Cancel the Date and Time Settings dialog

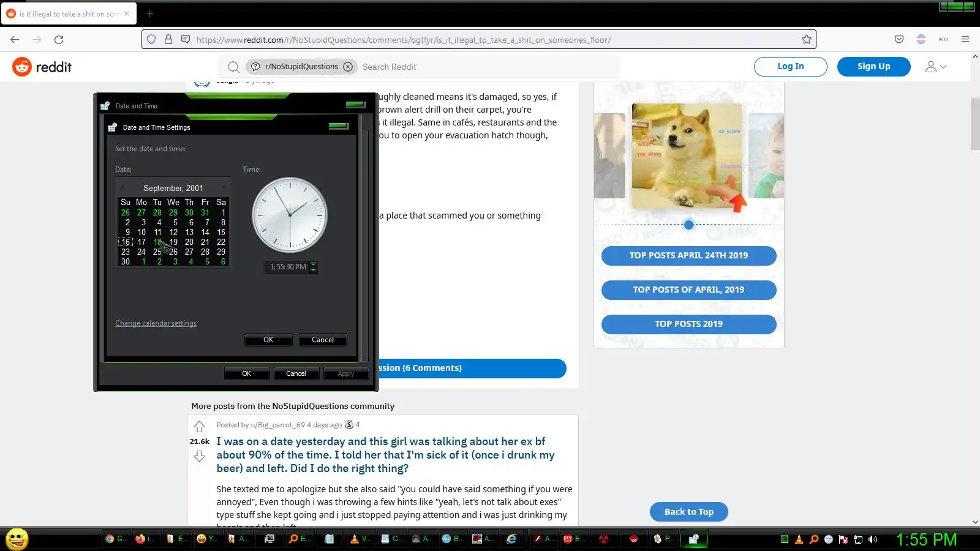323,340
